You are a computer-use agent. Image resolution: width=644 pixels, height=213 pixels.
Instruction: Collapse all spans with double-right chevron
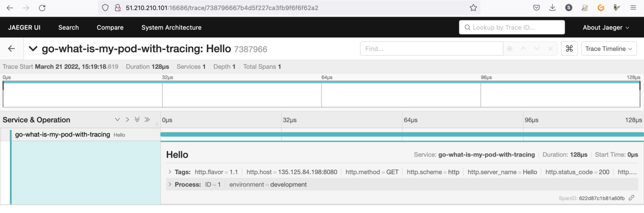pyautogui.click(x=147, y=120)
